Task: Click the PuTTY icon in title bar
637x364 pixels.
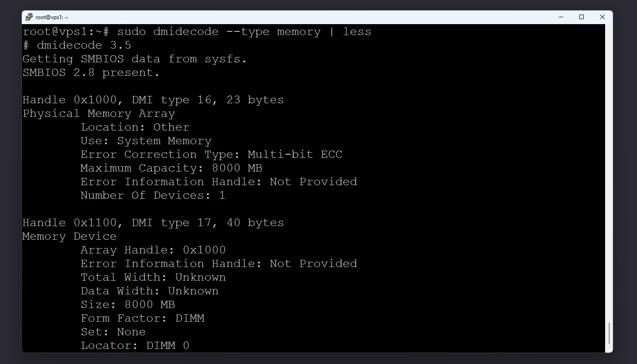Action: coord(29,17)
